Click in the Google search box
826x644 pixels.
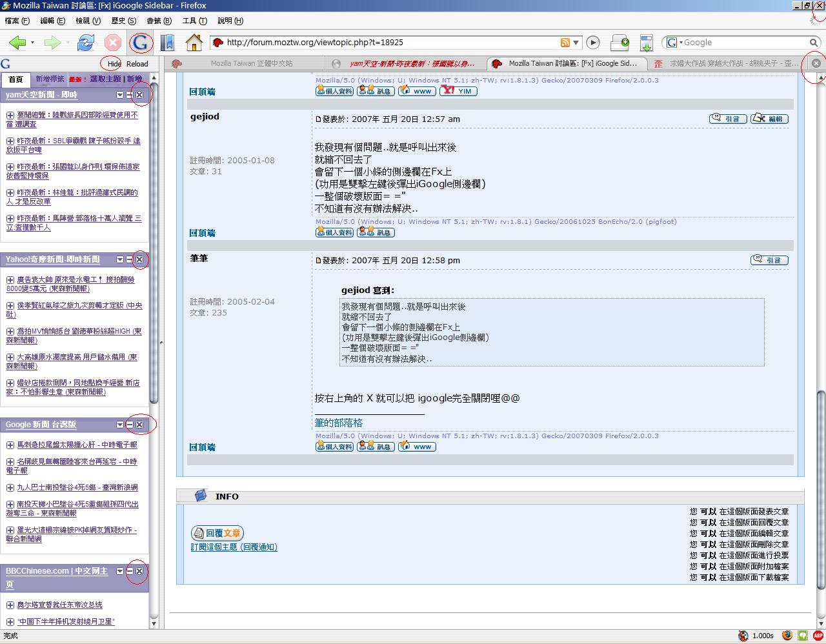pos(742,43)
